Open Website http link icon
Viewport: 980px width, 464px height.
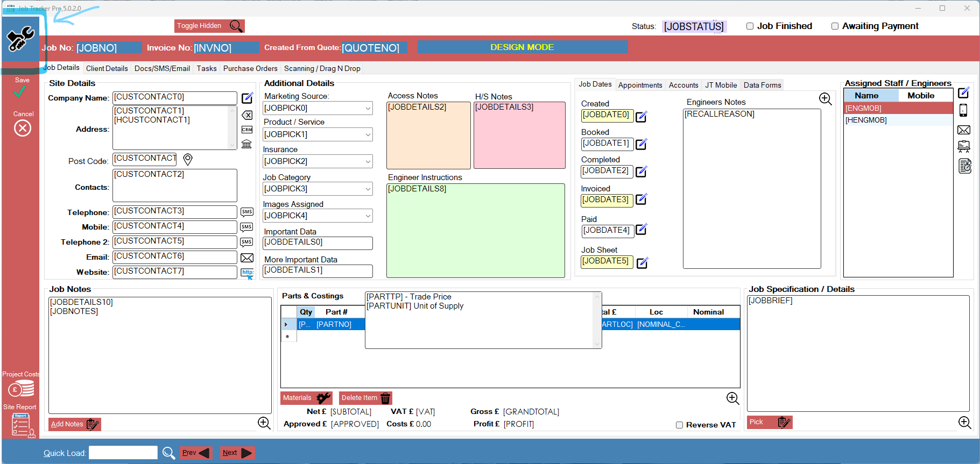(247, 273)
